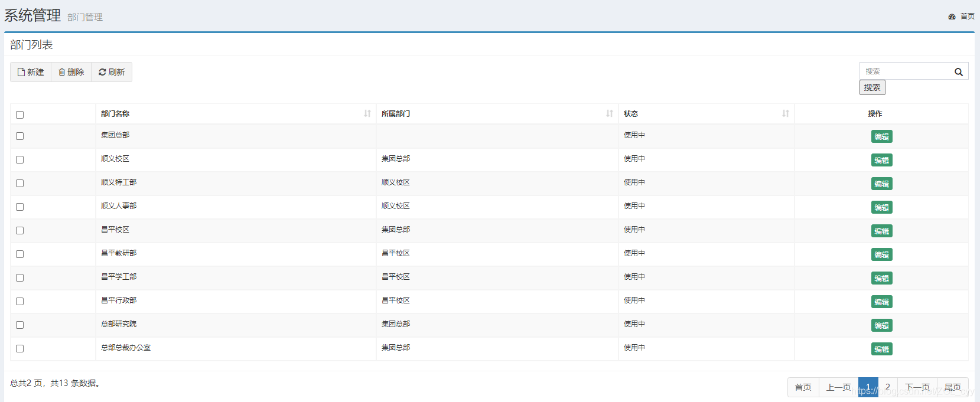980x402 pixels.
Task: Check the 集团总部 row checkbox
Action: click(19, 136)
